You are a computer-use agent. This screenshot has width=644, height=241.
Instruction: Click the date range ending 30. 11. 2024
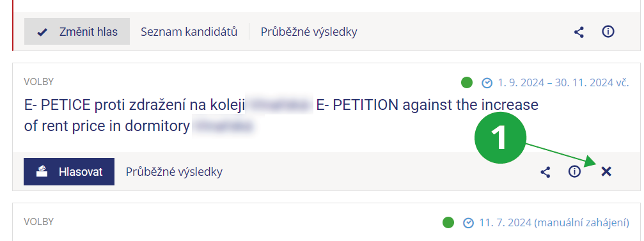(563, 83)
